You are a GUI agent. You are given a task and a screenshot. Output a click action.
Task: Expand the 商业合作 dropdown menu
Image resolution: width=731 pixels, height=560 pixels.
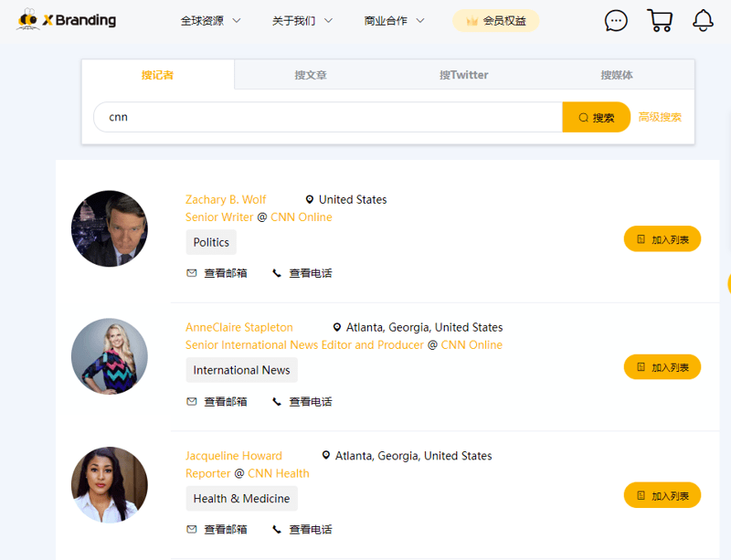[x=395, y=20]
